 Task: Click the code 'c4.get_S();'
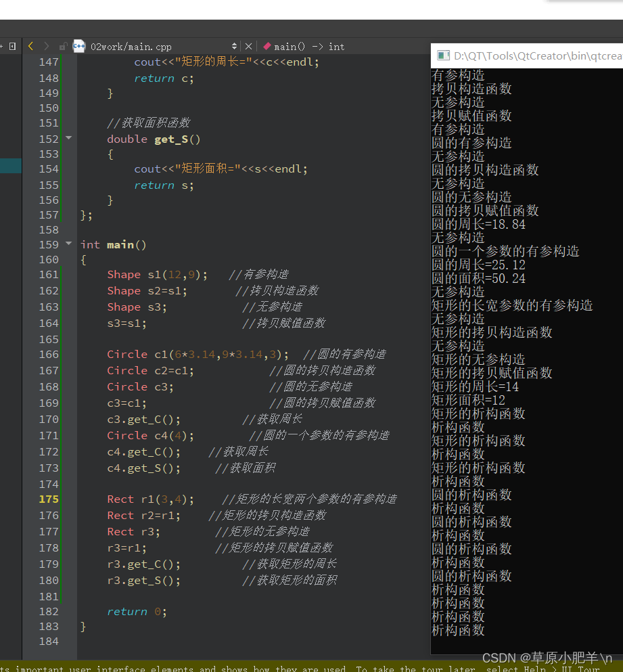(x=143, y=468)
